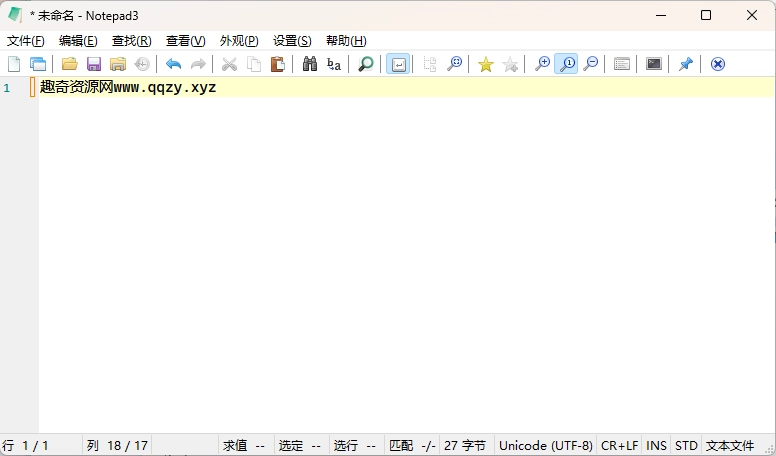Open Find with the binoculars icon
The width and height of the screenshot is (776, 456).
tap(310, 64)
